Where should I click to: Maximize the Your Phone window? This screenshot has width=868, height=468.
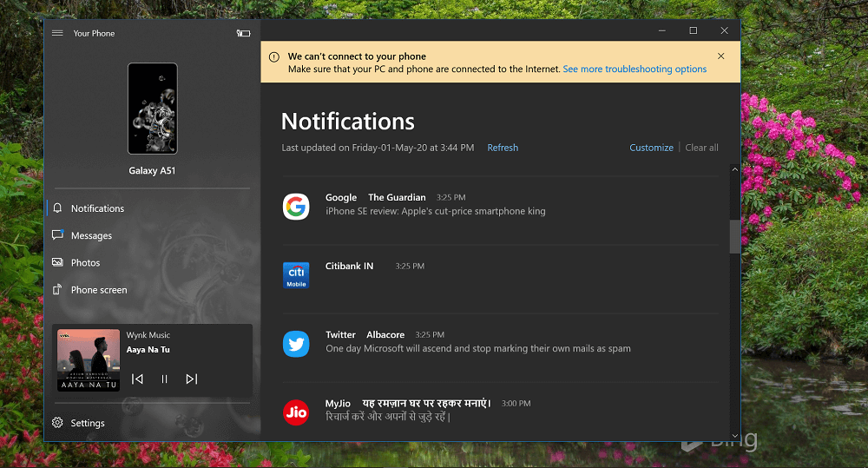pyautogui.click(x=693, y=30)
